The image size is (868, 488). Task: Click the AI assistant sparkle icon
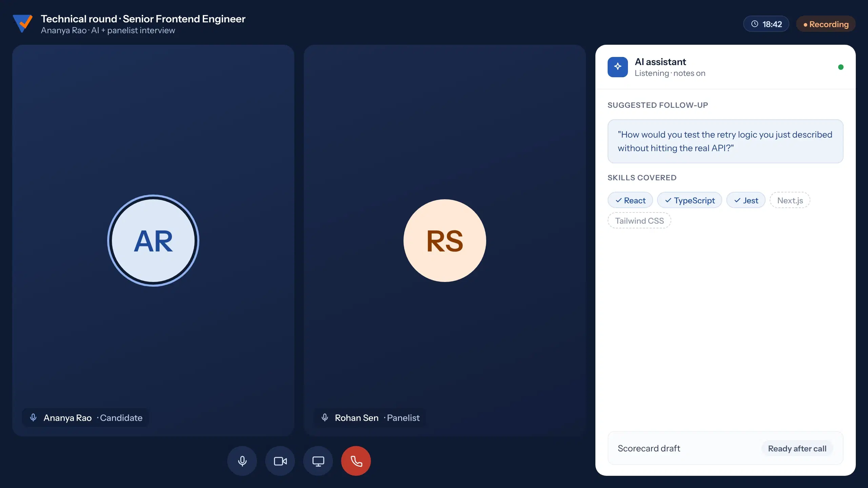click(617, 67)
